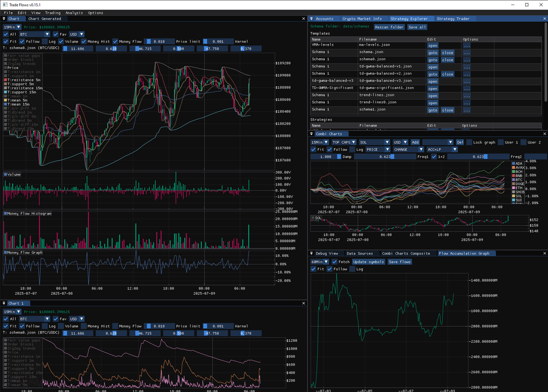The height and width of the screenshot is (392, 548).
Task: Enable Money Flow checkbox in Chart 1 panel
Action: 115,326
